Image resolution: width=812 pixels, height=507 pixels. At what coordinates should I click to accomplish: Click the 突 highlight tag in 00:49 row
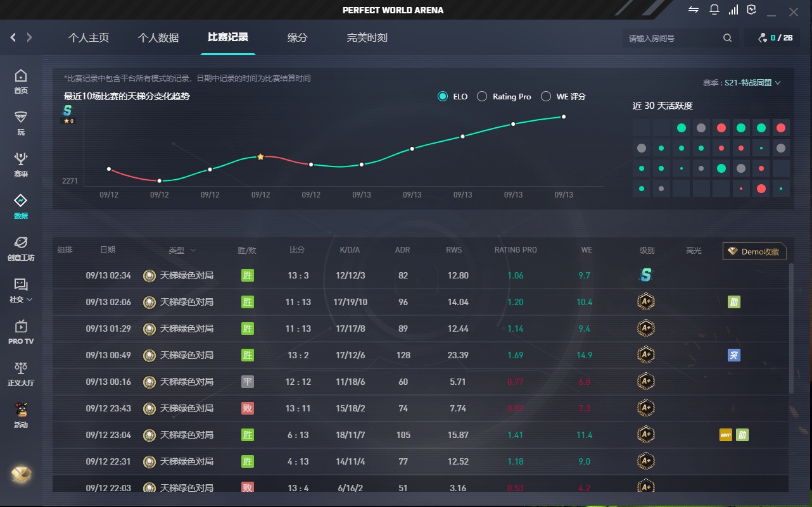pyautogui.click(x=734, y=355)
